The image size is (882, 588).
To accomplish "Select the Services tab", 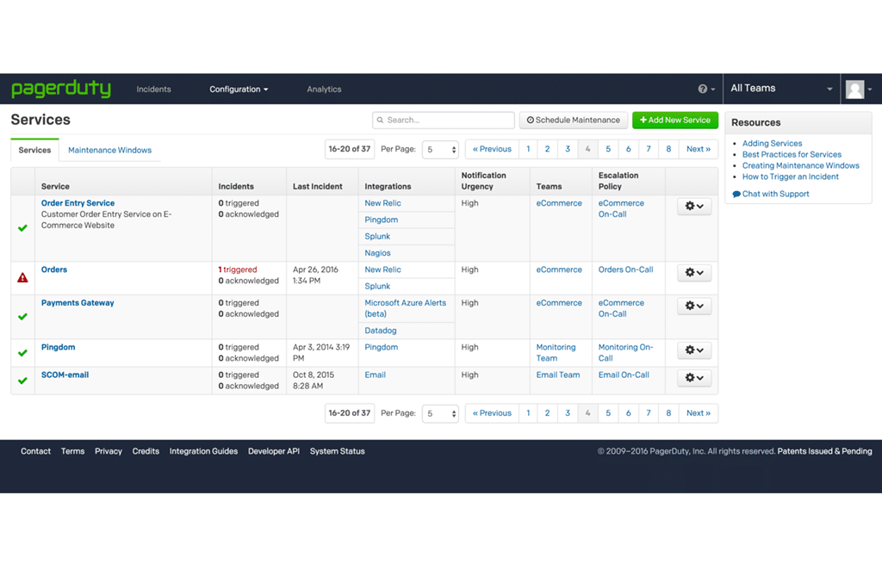I will (x=34, y=150).
